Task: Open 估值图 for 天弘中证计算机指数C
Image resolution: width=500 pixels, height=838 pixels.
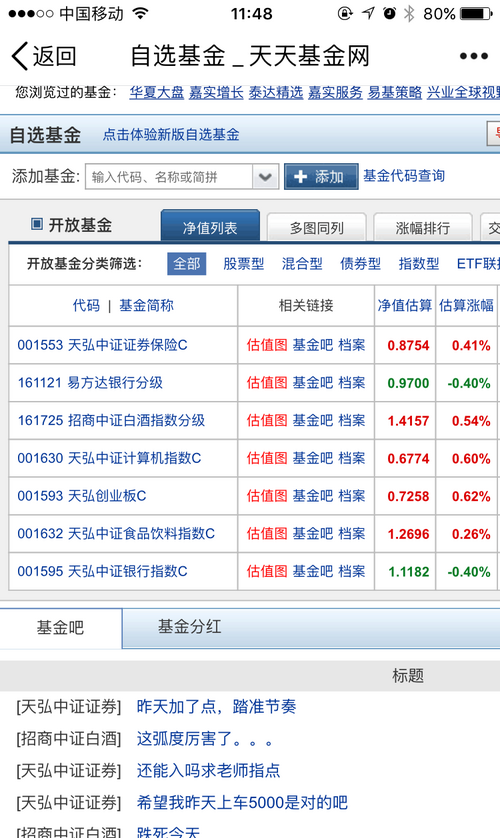Action: point(267,458)
